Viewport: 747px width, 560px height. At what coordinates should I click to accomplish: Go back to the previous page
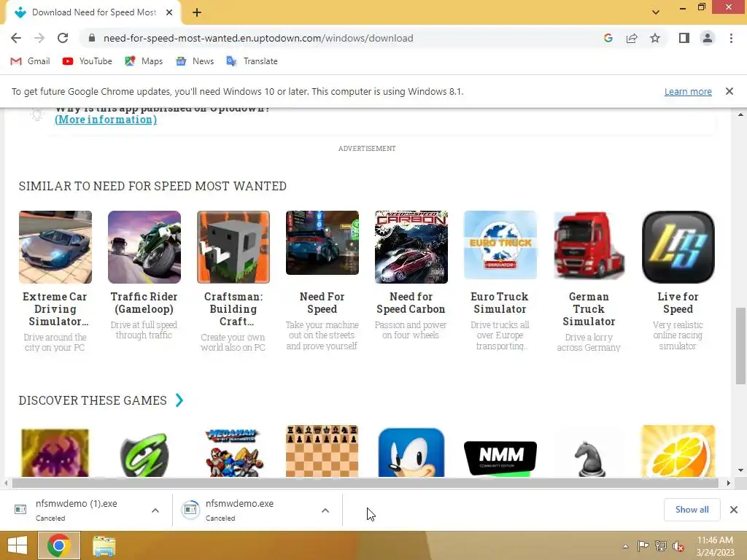point(16,38)
